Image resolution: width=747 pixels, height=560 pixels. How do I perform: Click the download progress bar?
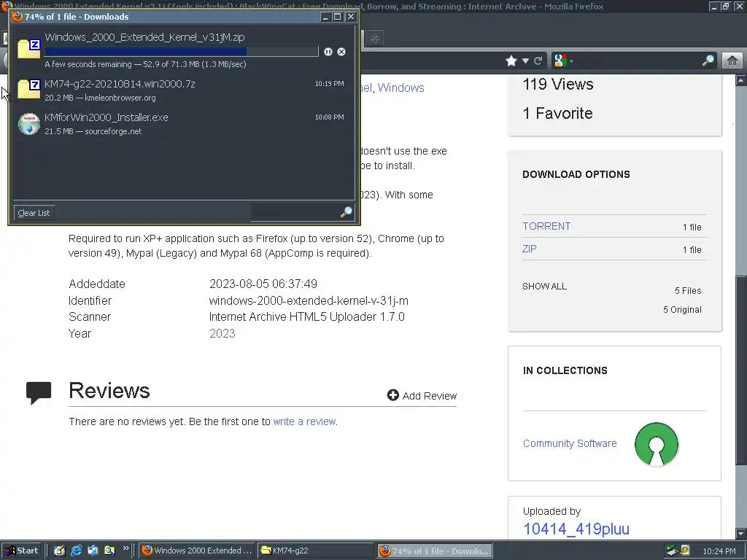point(182,52)
